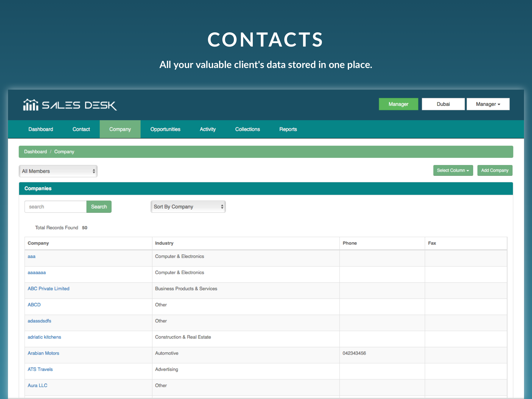Screen dimensions: 532x399
Task: Go to the Dashboard tab
Action: coord(41,129)
